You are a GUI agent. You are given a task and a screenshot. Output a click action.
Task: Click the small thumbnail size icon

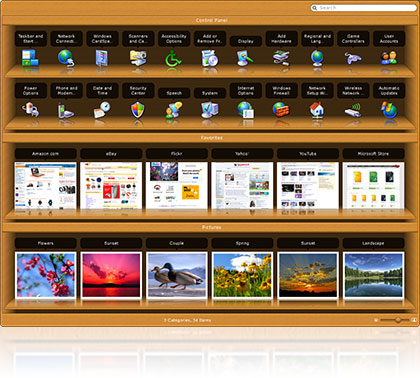[376, 320]
